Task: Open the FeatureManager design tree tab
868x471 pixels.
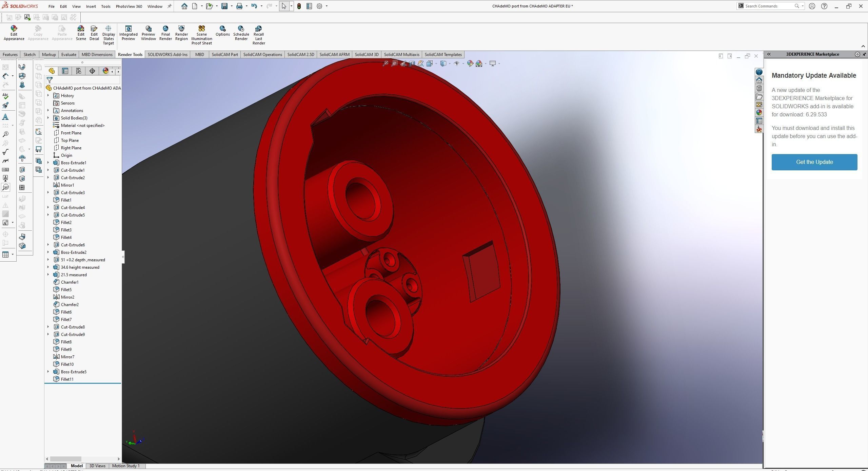Action: (52, 71)
